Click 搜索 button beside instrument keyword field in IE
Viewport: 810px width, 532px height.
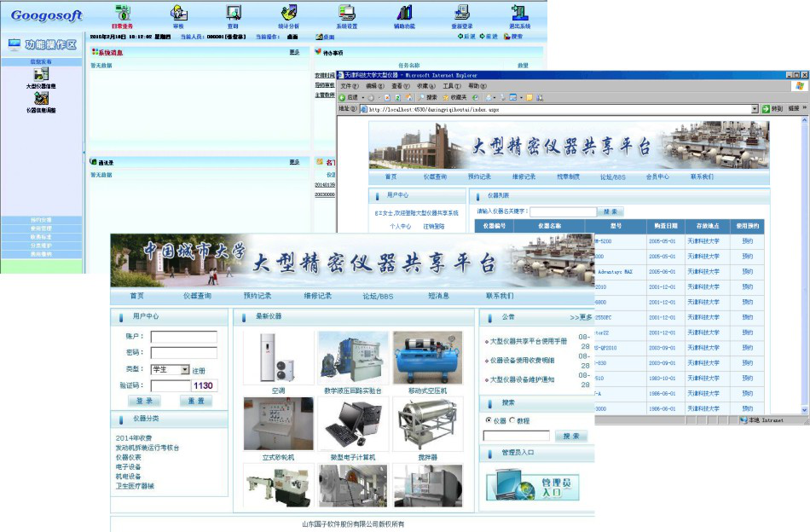[x=610, y=211]
